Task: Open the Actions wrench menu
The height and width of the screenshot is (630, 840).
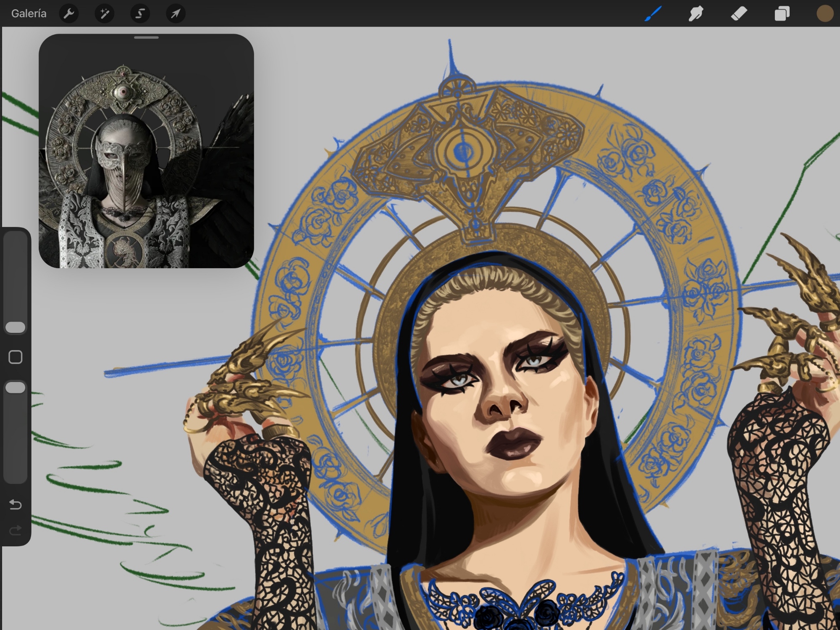Action: 69,14
